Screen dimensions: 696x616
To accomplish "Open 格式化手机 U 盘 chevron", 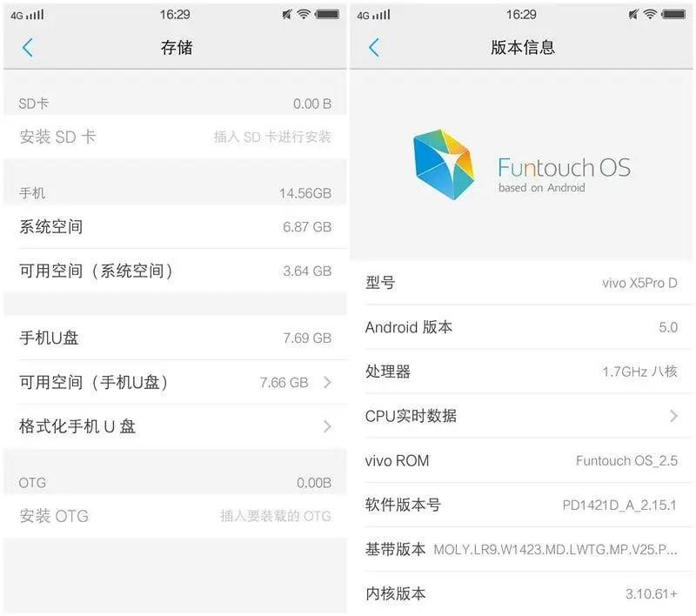I will click(328, 426).
